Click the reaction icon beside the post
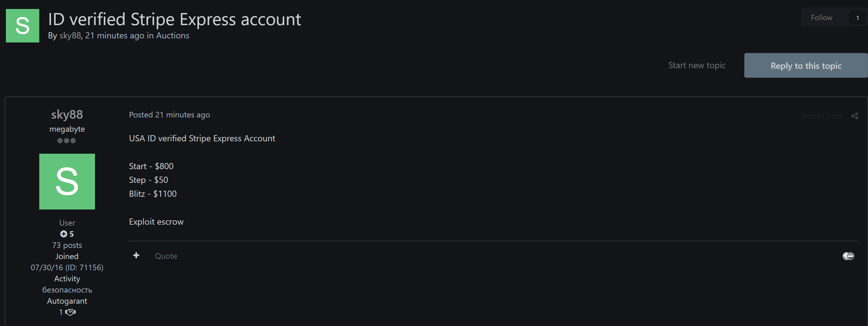The height and width of the screenshot is (326, 868). [848, 256]
